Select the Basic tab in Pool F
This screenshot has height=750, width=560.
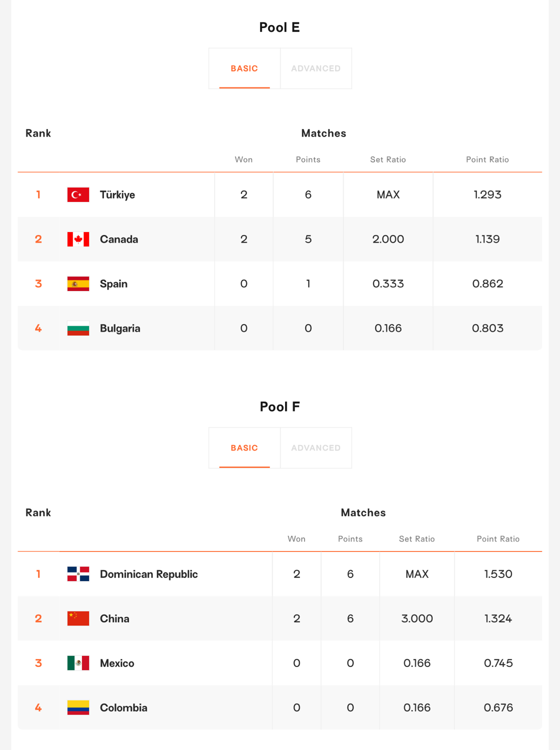coord(244,448)
